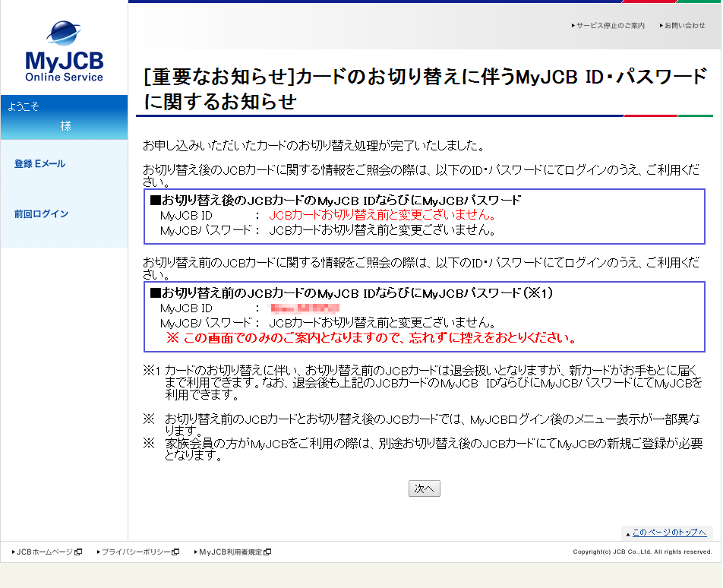This screenshot has height=588, width=723.
Task: Click the note about 家族会員の方
Action: pos(422,450)
